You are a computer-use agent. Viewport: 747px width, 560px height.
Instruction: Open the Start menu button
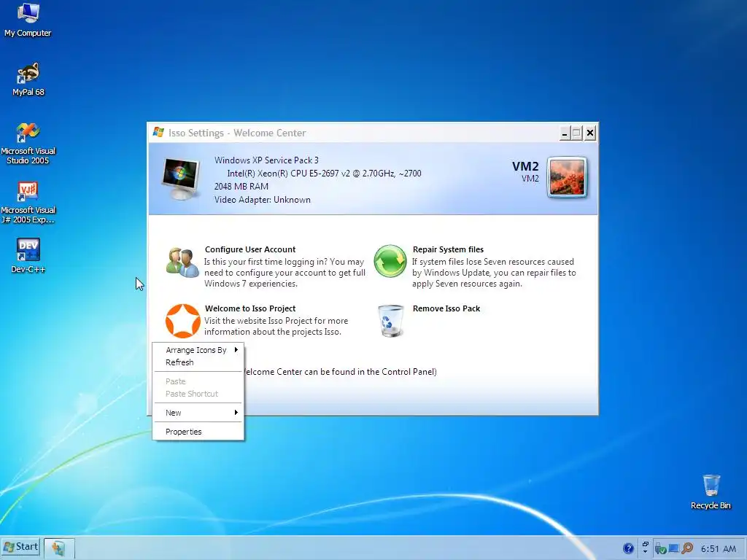pyautogui.click(x=20, y=547)
